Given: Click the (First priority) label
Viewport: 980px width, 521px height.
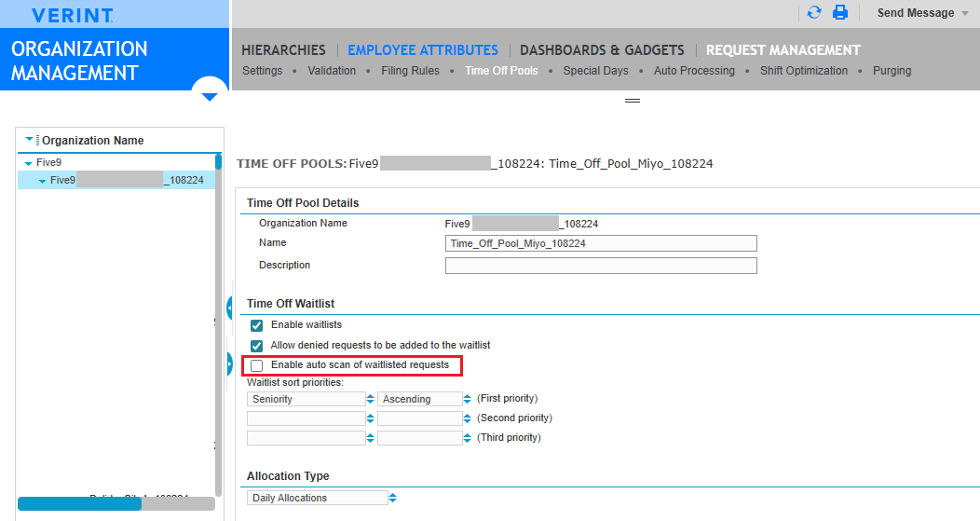Looking at the screenshot, I should pyautogui.click(x=508, y=398).
